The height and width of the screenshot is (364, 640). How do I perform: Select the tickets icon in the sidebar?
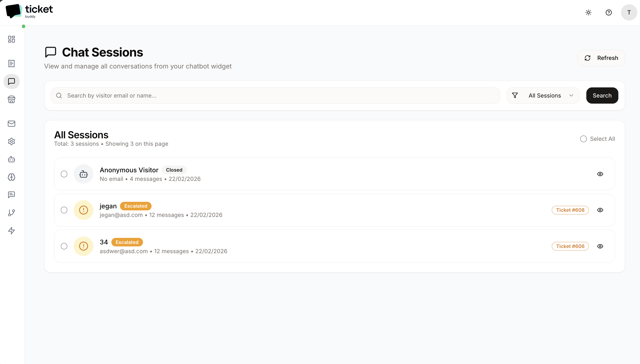click(x=12, y=64)
